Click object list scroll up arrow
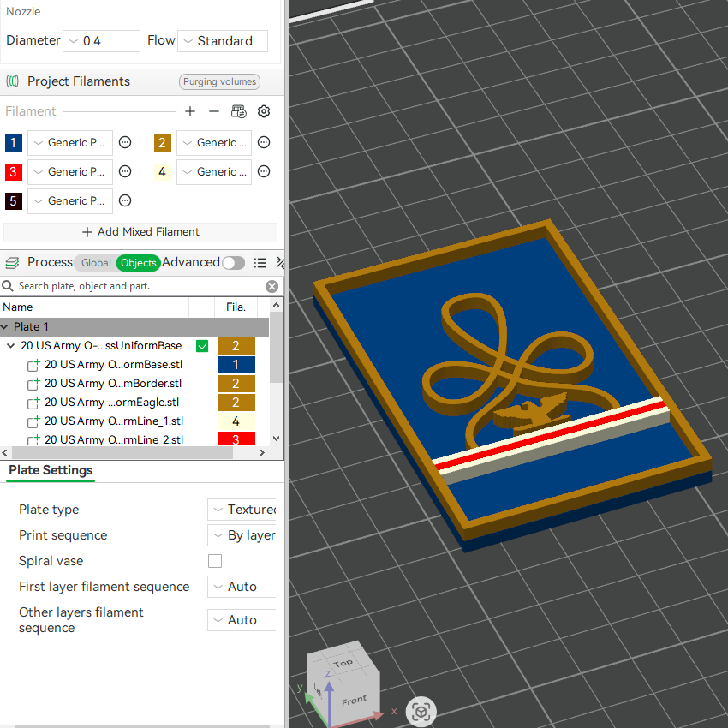This screenshot has width=728, height=728. pyautogui.click(x=277, y=305)
